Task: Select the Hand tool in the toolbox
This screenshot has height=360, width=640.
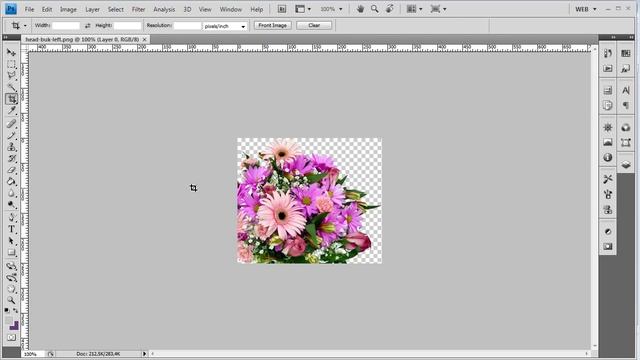Action: (11, 289)
